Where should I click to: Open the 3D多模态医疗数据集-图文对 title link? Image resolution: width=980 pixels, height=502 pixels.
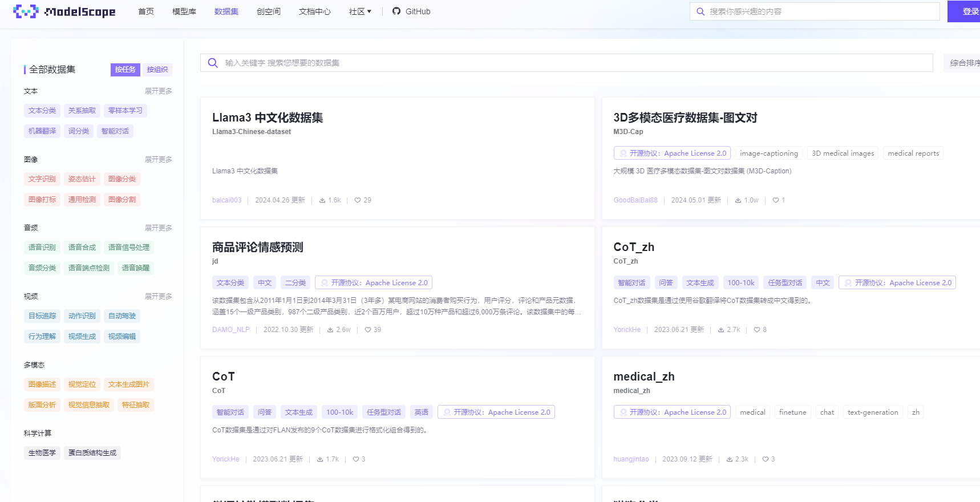click(685, 118)
